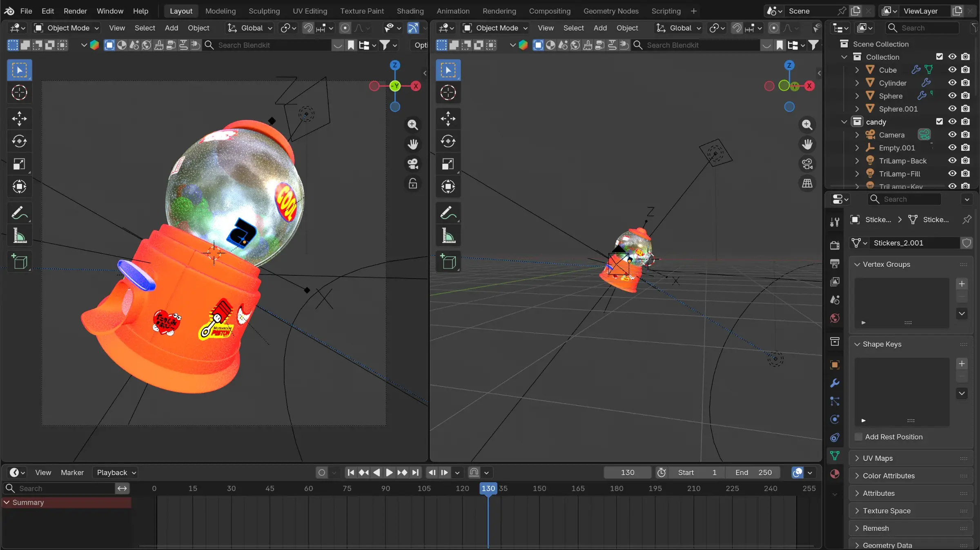Hide the Cube object in outliner
Viewport: 980px width, 550px height.
tap(952, 70)
